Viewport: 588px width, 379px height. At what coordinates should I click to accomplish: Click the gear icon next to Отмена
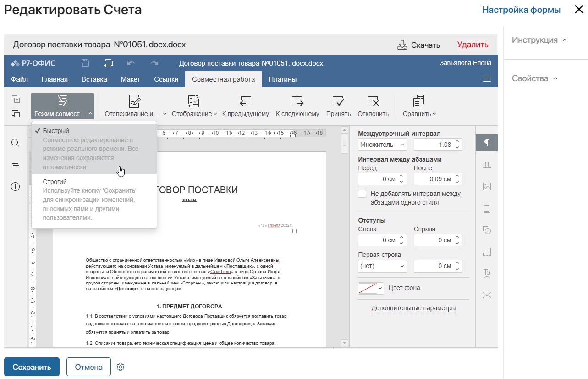[x=121, y=367]
